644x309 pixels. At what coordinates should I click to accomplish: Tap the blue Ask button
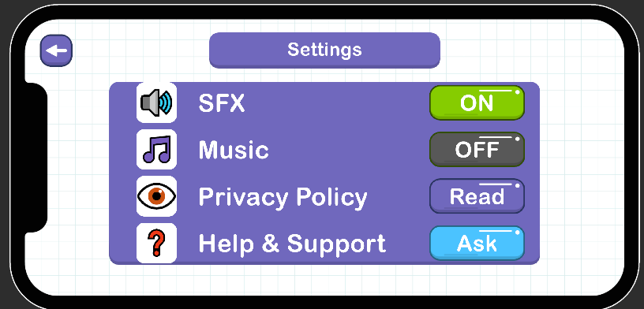coord(477,244)
